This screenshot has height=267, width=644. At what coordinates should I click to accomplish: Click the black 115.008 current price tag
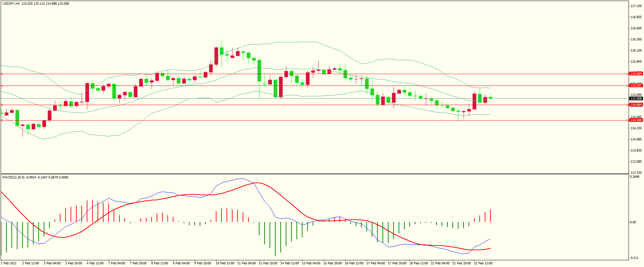coord(636,99)
